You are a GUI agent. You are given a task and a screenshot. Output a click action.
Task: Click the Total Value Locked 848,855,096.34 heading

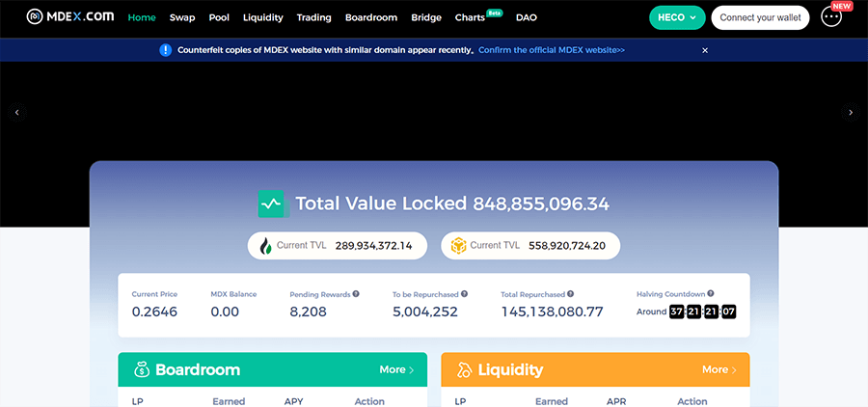pos(451,203)
